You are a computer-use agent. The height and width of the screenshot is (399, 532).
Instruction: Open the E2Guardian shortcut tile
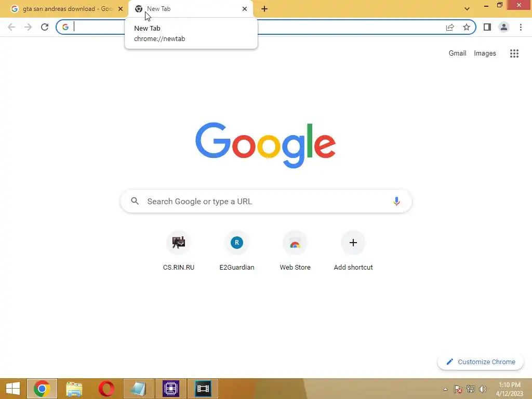[x=237, y=251]
